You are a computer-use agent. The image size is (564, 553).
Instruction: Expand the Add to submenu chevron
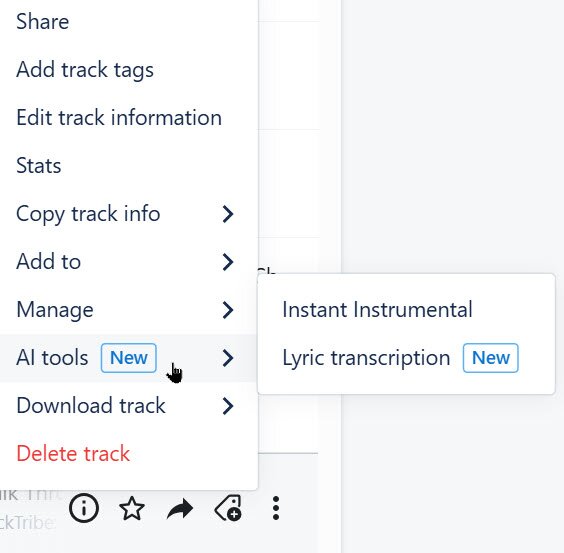(228, 262)
